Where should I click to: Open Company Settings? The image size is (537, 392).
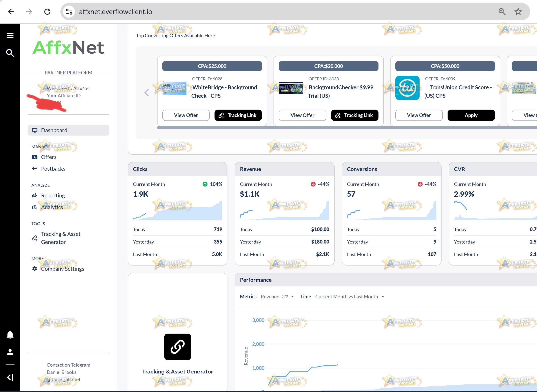(x=58, y=269)
